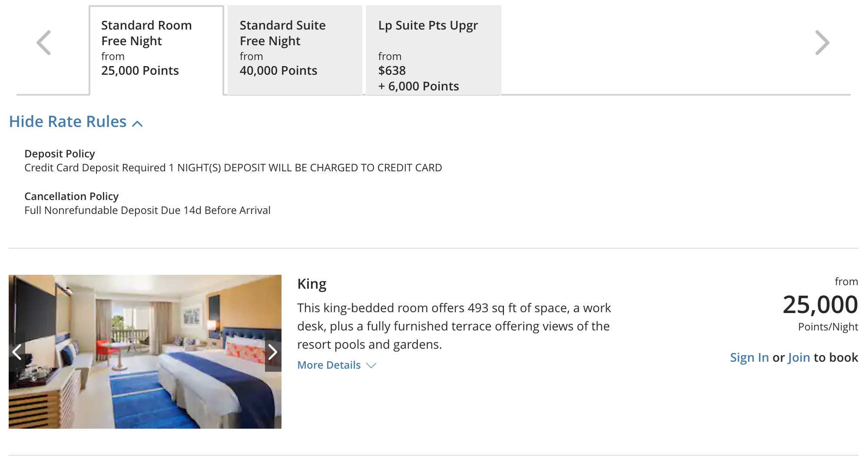Click Join to create an account
The width and height of the screenshot is (868, 460).
[x=799, y=357]
